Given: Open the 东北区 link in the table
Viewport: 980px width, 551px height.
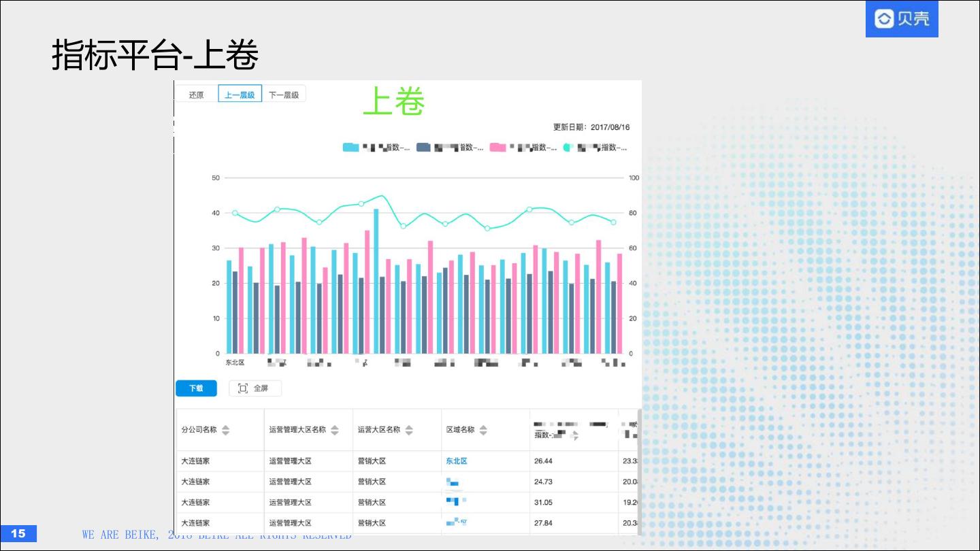Looking at the screenshot, I should [457, 461].
